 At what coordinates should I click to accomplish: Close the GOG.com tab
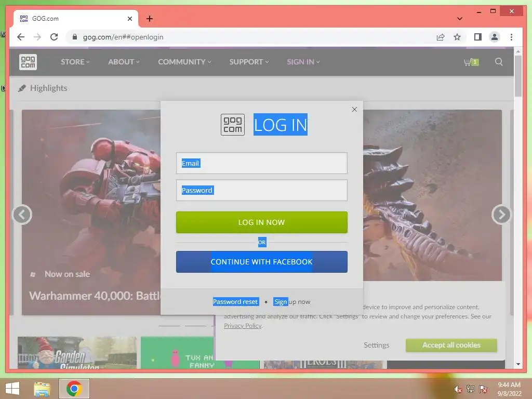point(129,19)
